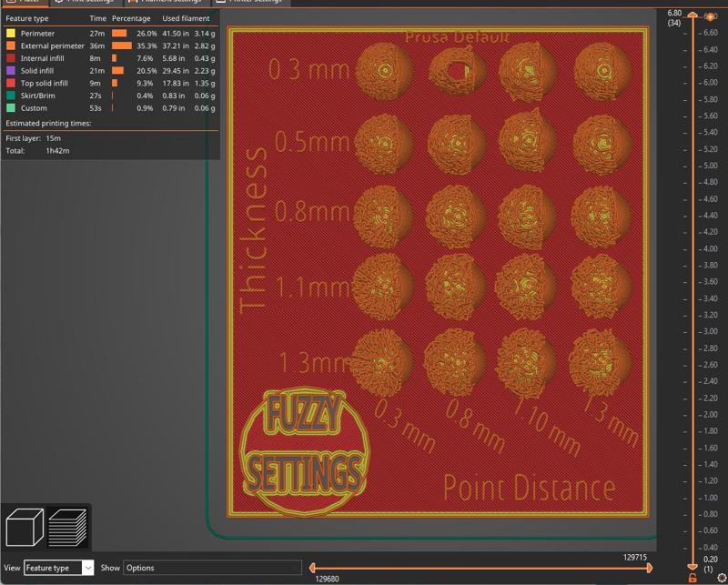Click the top thumb of the vertical layer slider
This screenshot has height=585, width=728.
(693, 15)
